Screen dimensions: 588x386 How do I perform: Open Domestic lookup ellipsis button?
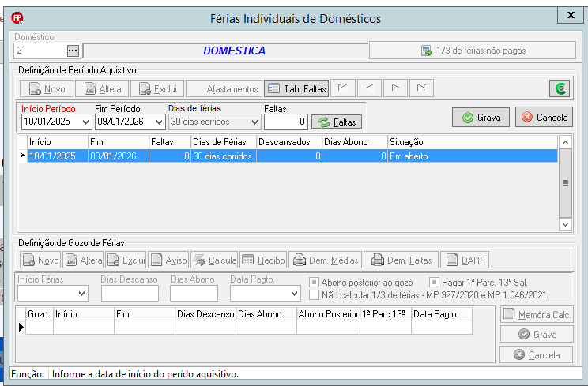tap(73, 51)
